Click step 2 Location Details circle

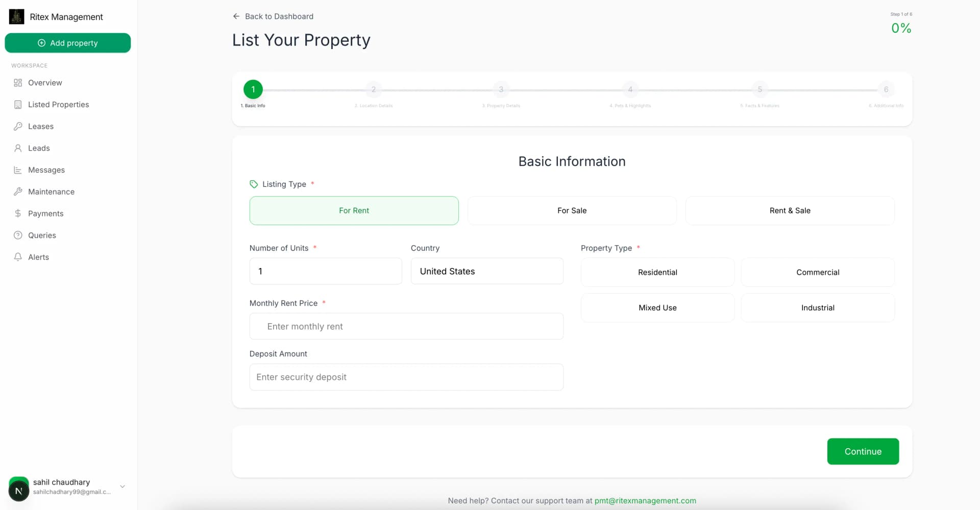click(374, 89)
